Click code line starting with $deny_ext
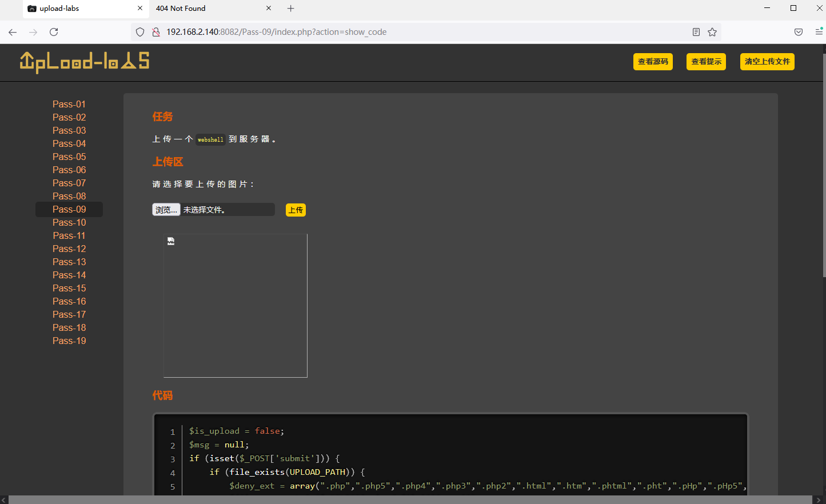The width and height of the screenshot is (826, 504). click(x=488, y=486)
